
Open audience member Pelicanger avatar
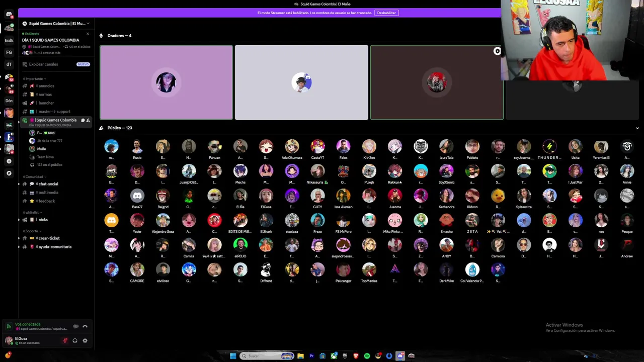pos(343,269)
